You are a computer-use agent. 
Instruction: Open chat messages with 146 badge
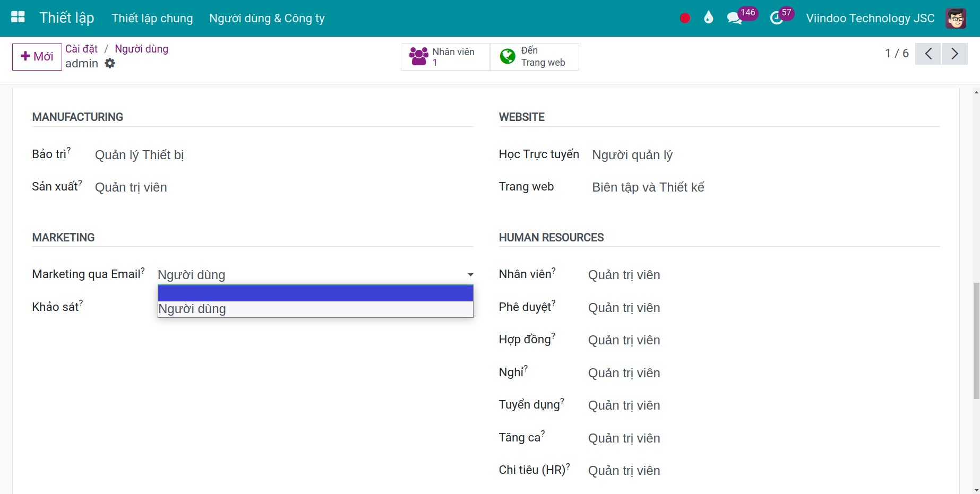pyautogui.click(x=735, y=18)
